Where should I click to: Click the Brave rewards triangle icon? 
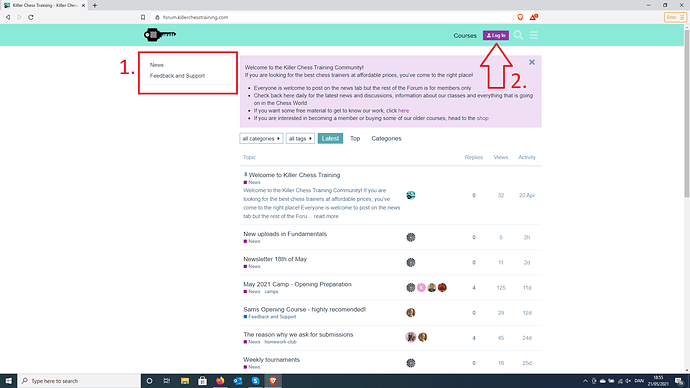click(533, 17)
